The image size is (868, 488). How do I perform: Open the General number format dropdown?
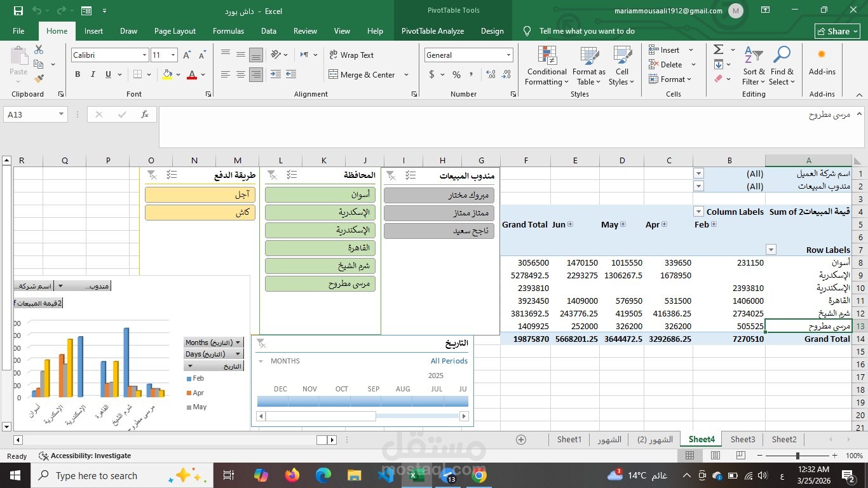tap(508, 55)
